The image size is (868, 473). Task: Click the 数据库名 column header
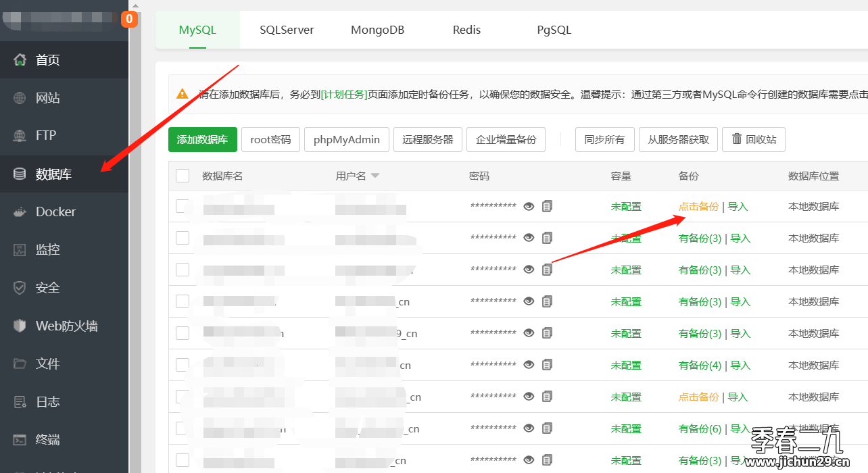(222, 176)
